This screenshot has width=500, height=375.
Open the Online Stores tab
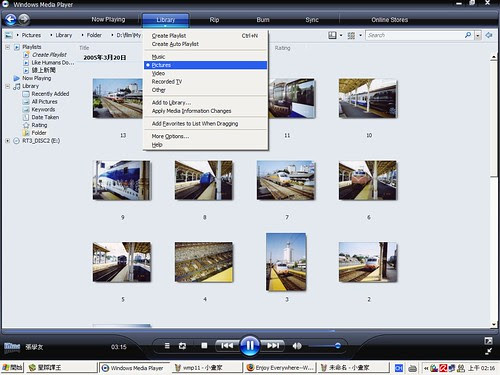[x=390, y=20]
